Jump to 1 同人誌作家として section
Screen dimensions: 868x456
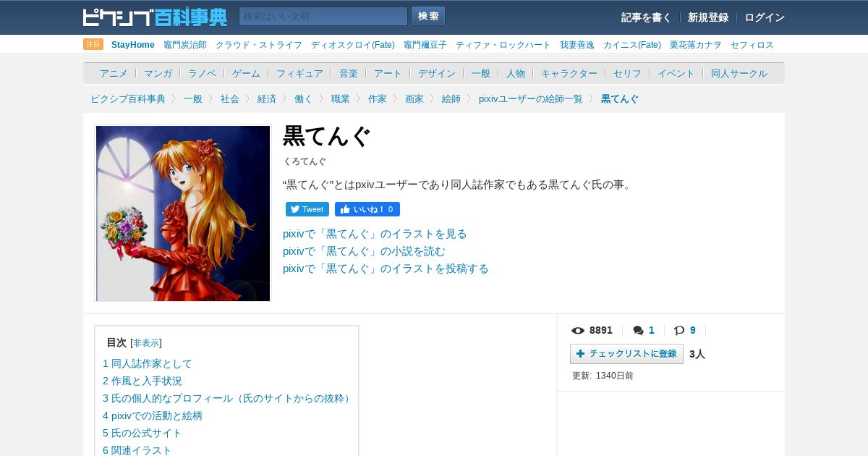coord(148,363)
